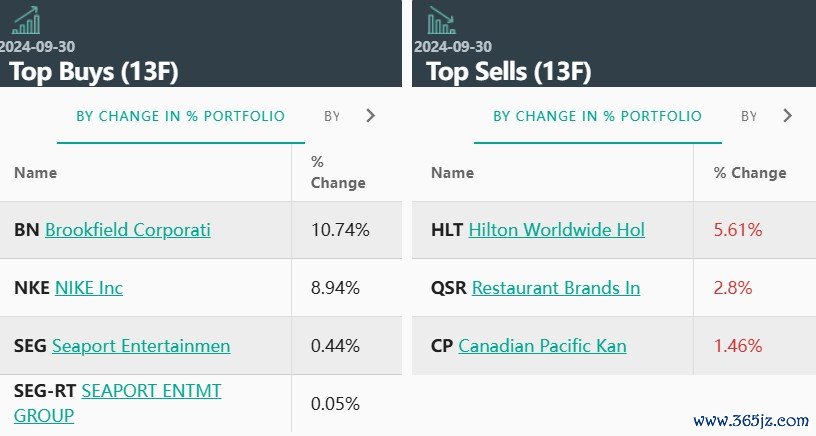Screen dimensions: 816x436
Task: Click the Name column header in Top Buys
Action: tap(35, 173)
